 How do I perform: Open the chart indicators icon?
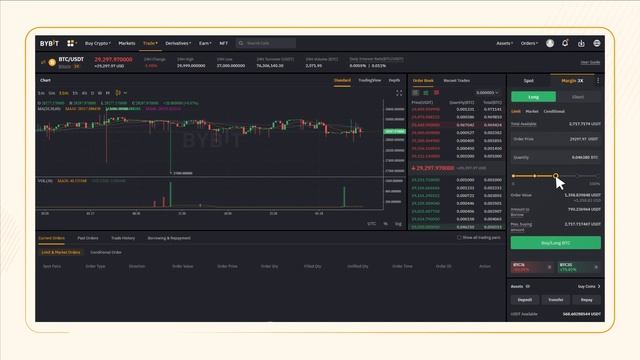pos(118,93)
